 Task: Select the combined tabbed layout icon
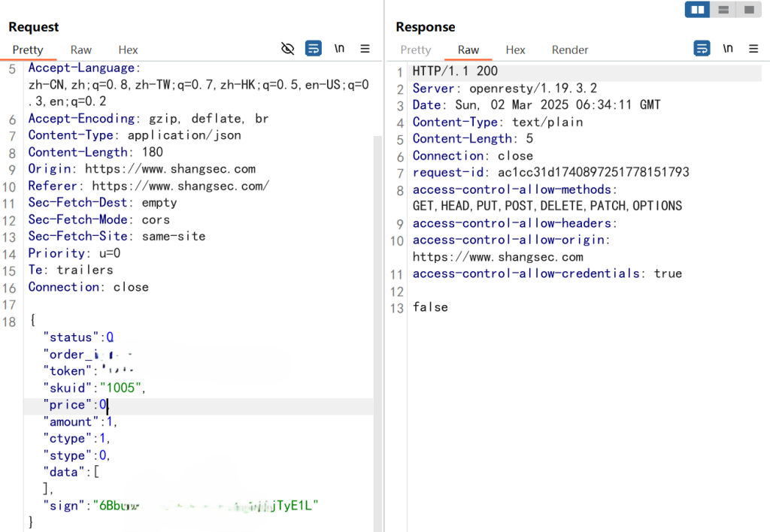748,10
